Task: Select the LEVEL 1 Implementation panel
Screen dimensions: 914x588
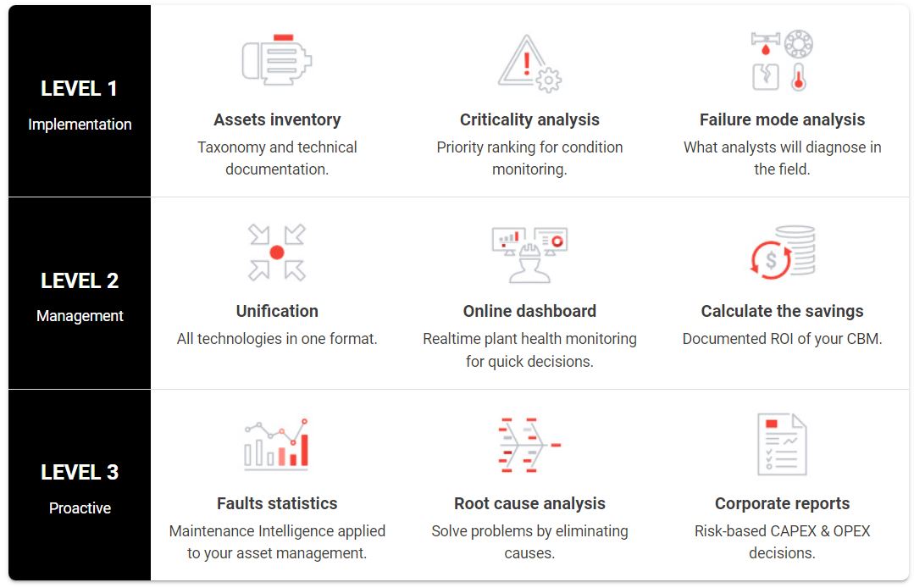Action: (80, 101)
